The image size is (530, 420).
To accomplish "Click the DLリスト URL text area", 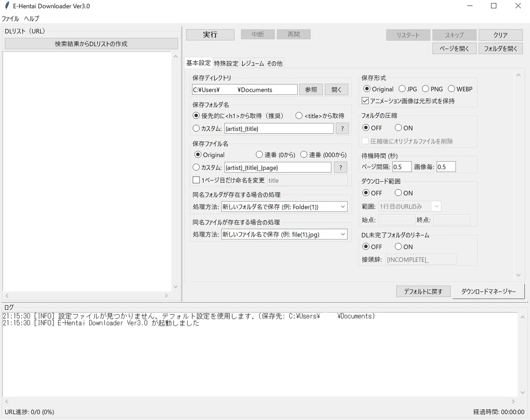I will pos(87,171).
